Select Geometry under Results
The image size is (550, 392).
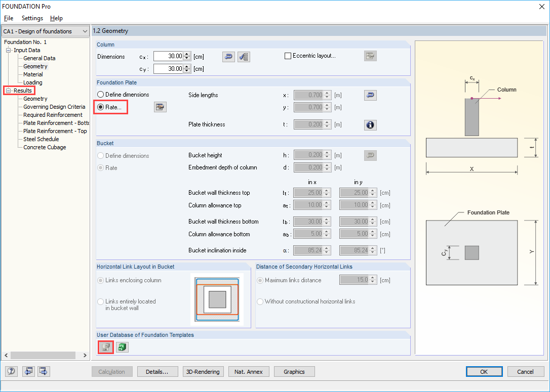point(35,99)
